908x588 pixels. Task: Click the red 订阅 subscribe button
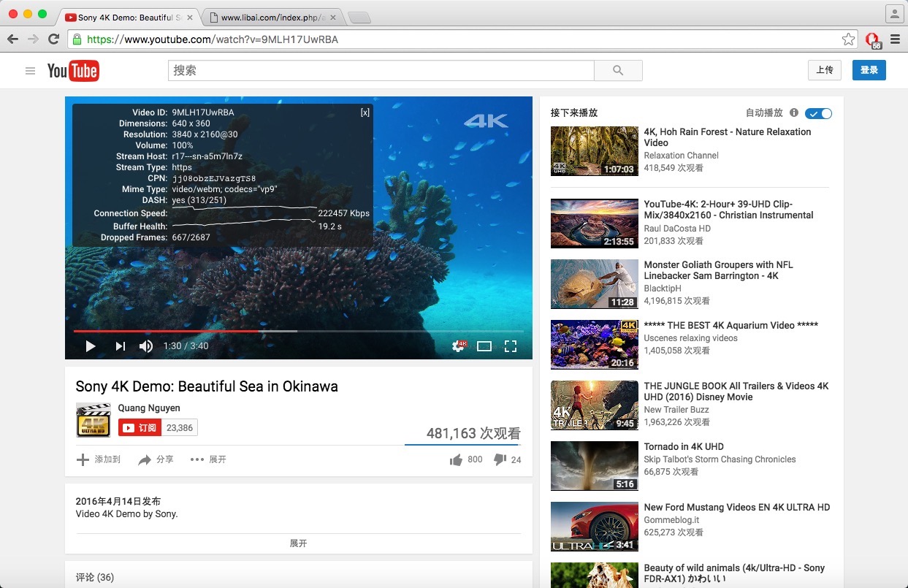[140, 427]
